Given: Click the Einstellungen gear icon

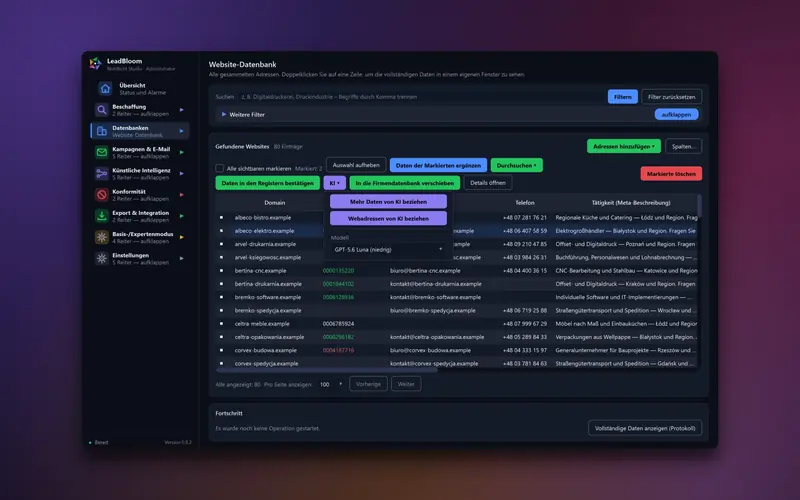Looking at the screenshot, I should click(102, 258).
